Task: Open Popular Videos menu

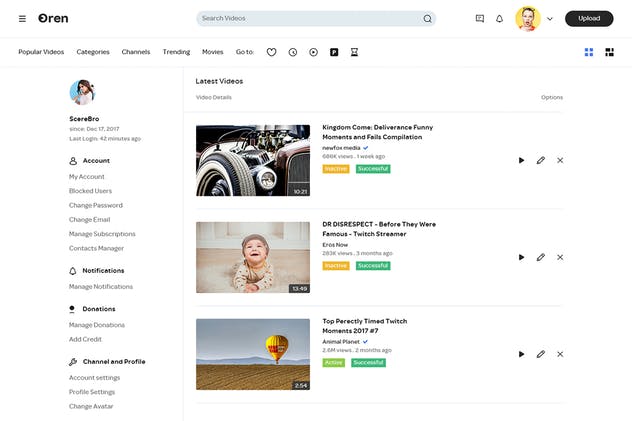Action: (41, 52)
